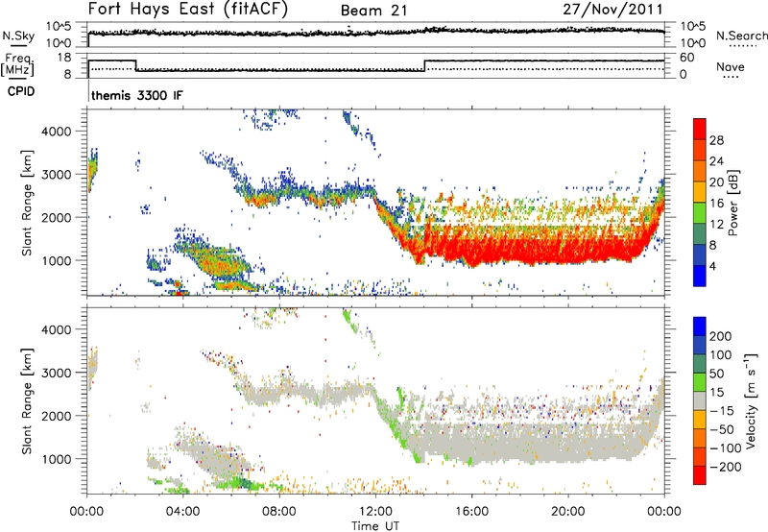768x532 pixels.
Task: Click the "100" label on Velocity colorbar
Action: click(x=721, y=355)
